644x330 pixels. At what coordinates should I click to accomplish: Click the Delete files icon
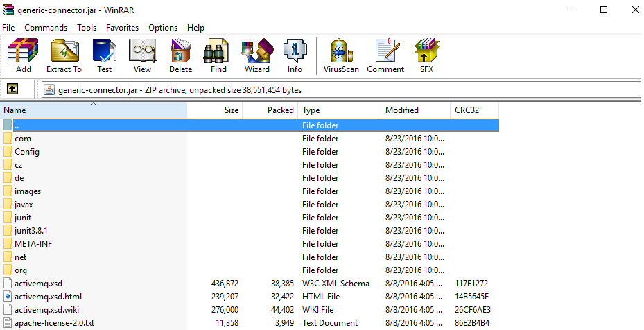[x=180, y=55]
